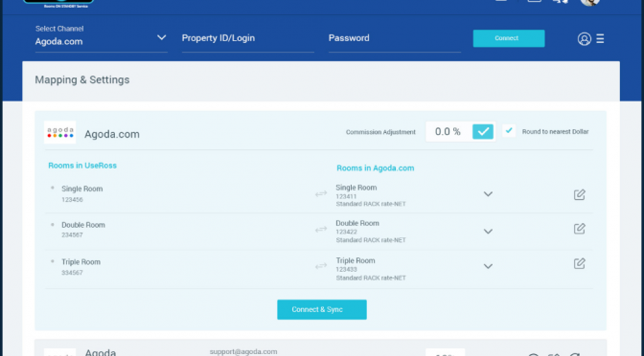
Task: Expand the Agoda Triple Room mapping dropdown
Action: (488, 266)
